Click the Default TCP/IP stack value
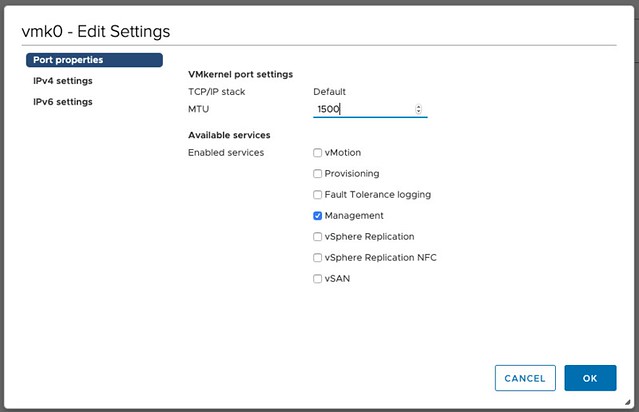Screen dimensions: 639x412 tap(330, 91)
